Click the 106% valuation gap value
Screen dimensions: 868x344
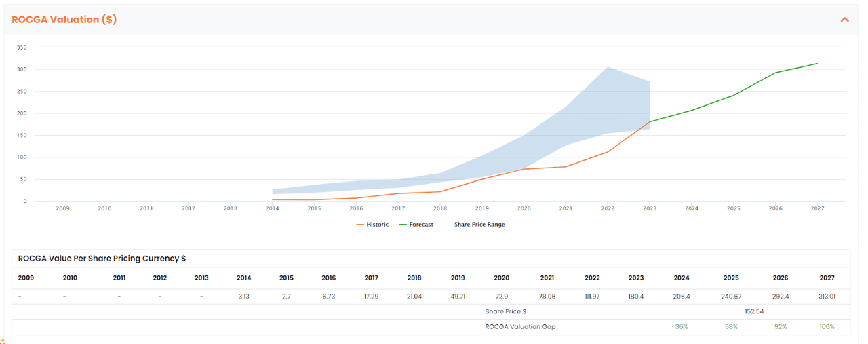pyautogui.click(x=827, y=326)
